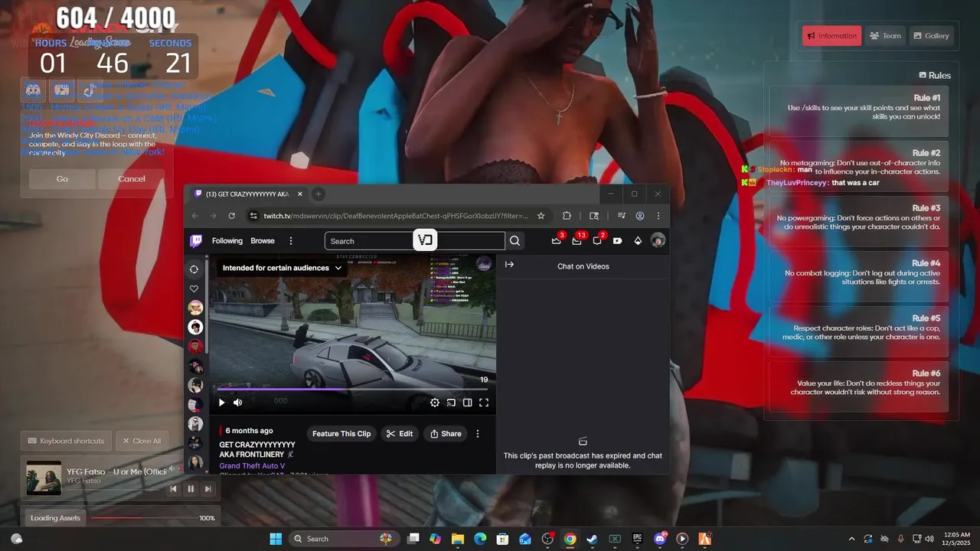Select the GET CRAZYYYYYYYYY AKA browser tab
The width and height of the screenshot is (980, 551).
[247, 194]
